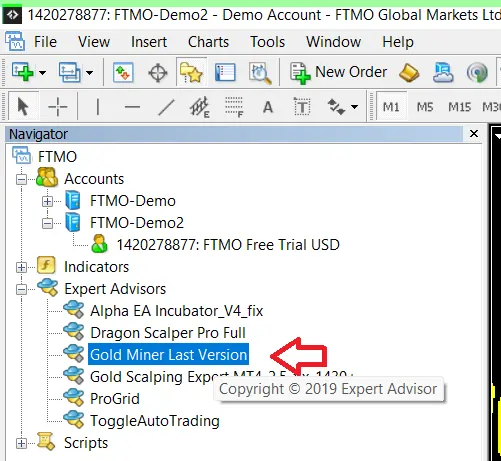Toggle the Navigator star-folder icon
Image resolution: width=501 pixels, height=461 pixels.
coord(191,72)
